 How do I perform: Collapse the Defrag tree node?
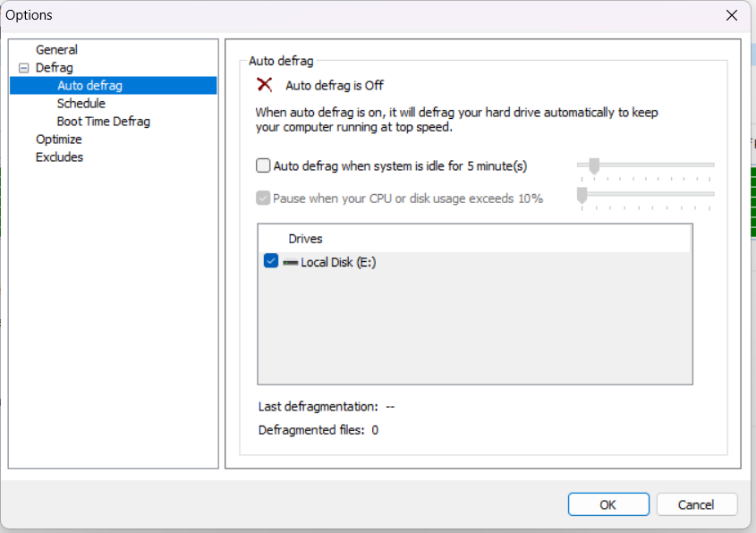(x=23, y=68)
